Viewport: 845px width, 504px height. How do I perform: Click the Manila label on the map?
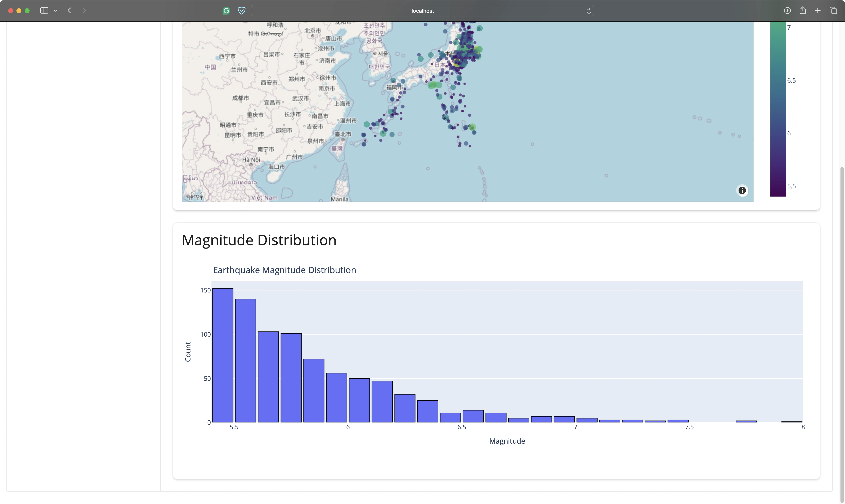[x=339, y=199]
